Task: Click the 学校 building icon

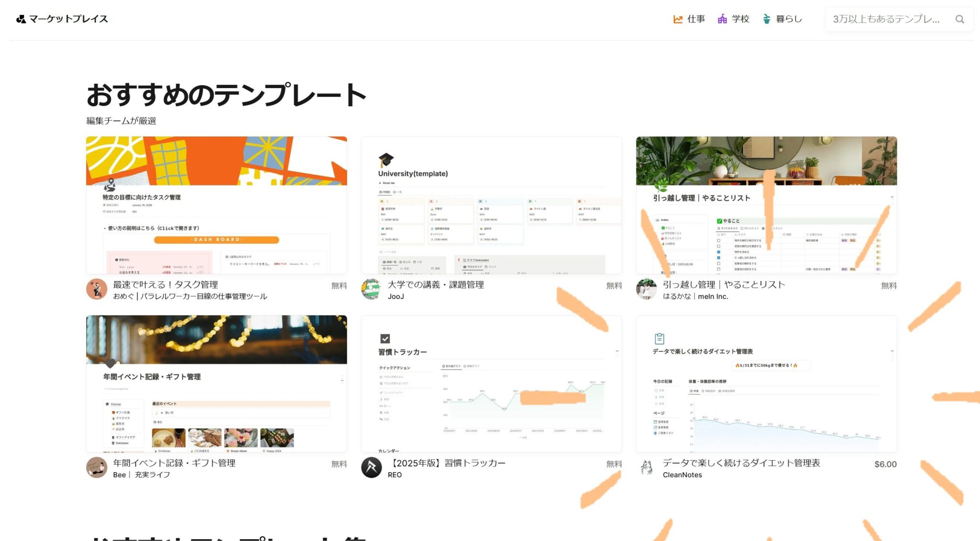Action: 722,19
